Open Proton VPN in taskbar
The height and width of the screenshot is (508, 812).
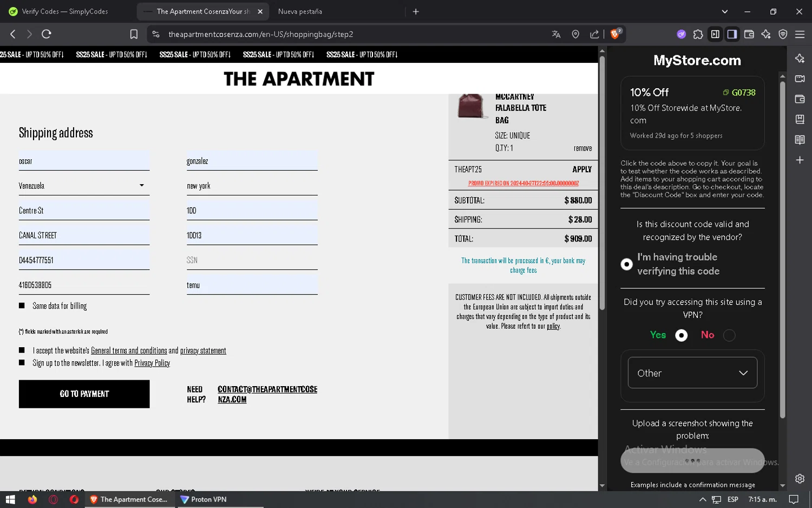tap(204, 499)
